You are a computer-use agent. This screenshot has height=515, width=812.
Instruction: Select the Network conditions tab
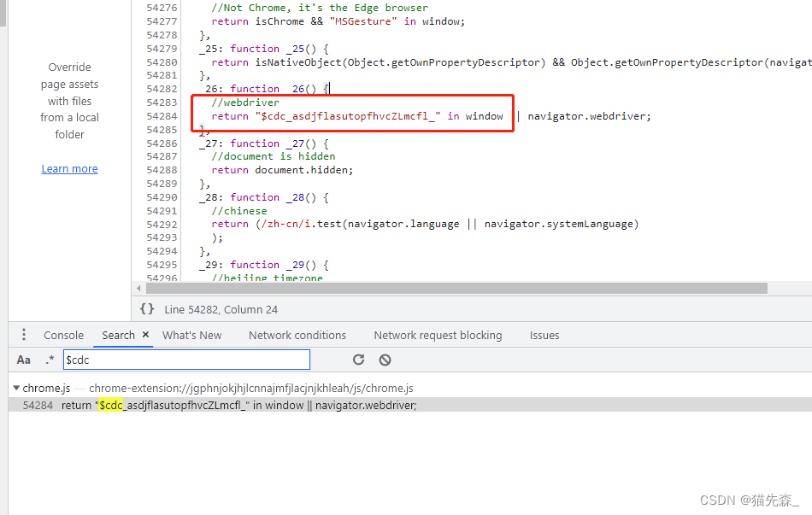tap(297, 335)
